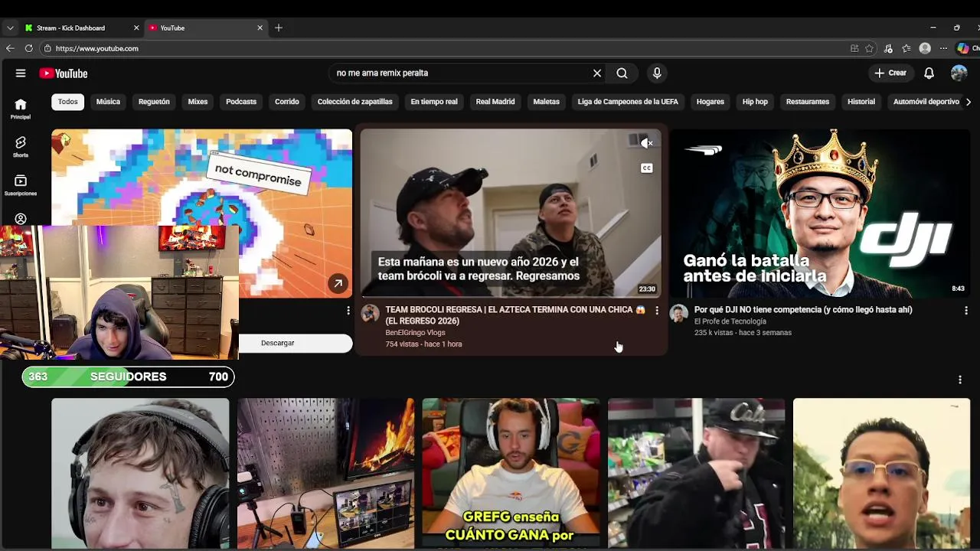Open Shorts shelf three-dot menu
980x551 pixels.
(x=959, y=380)
